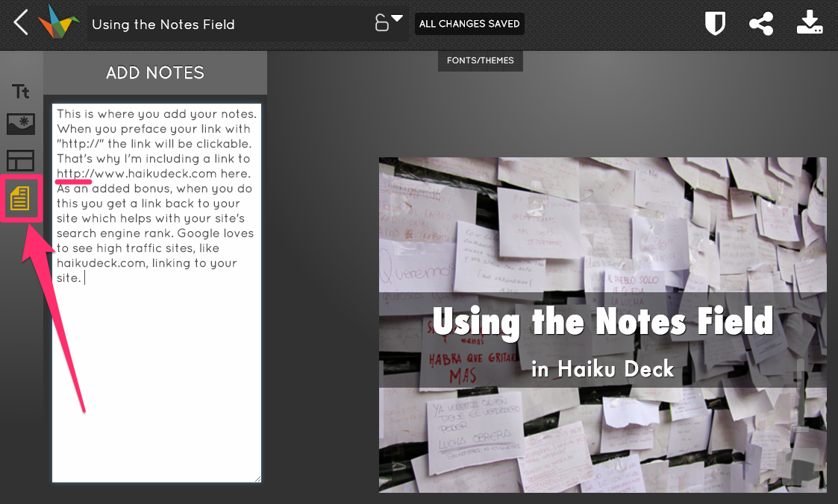Image resolution: width=838 pixels, height=504 pixels.
Task: Open the slide layout options icon
Action: (x=21, y=160)
